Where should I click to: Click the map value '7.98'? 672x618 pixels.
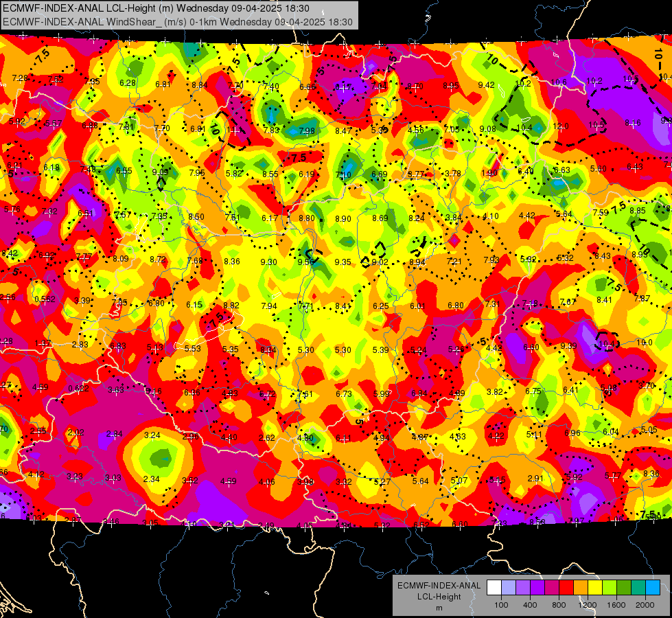coord(307,130)
